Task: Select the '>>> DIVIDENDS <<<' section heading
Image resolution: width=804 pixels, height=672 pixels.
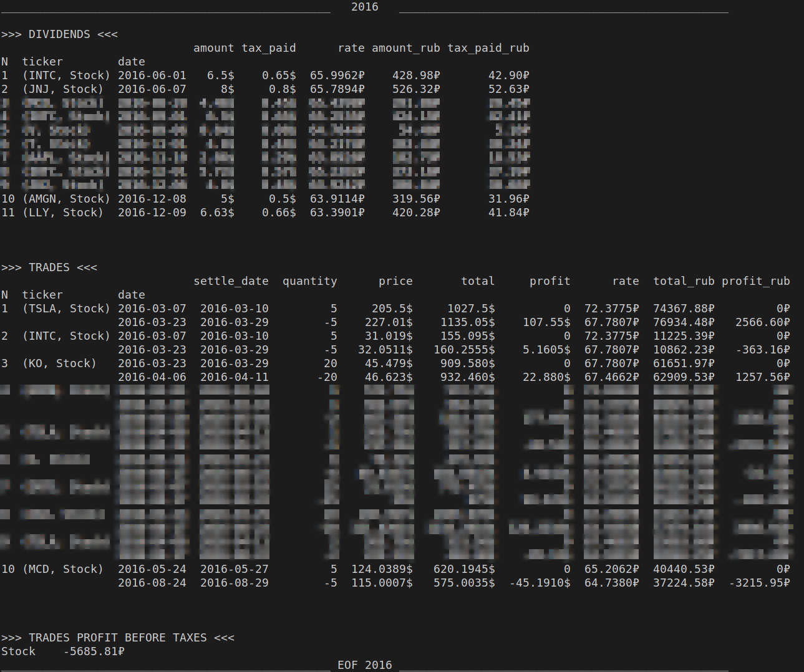Action: 59,34
